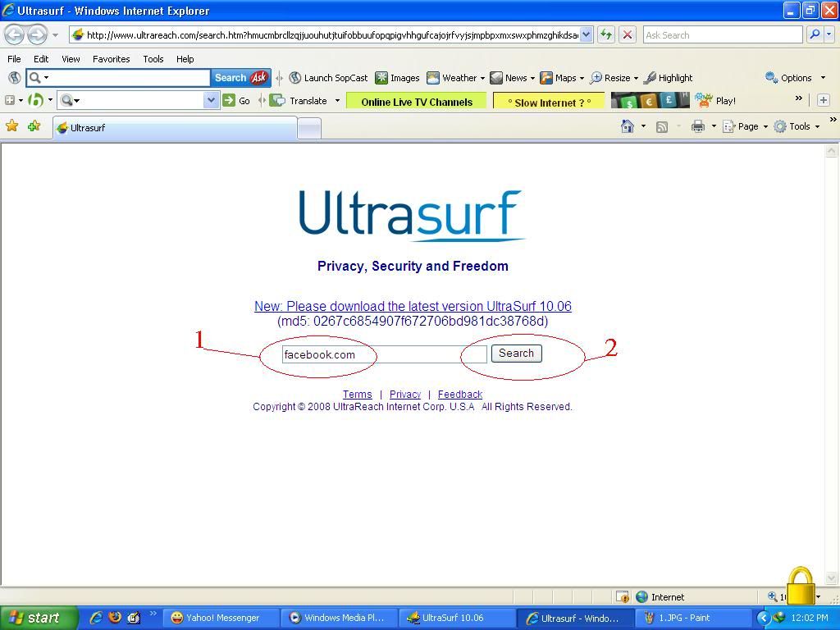The image size is (840, 630).
Task: Go forward with the browser Forward arrow
Action: coord(36,35)
